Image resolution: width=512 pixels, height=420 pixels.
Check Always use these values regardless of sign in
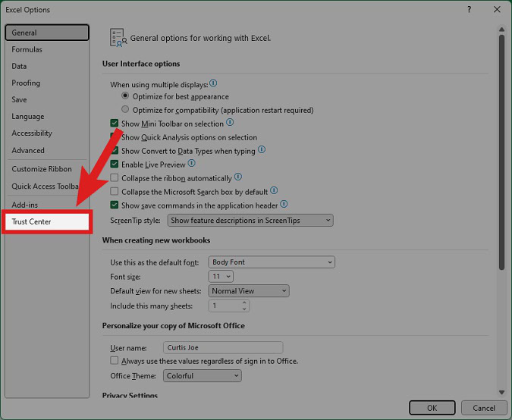(115, 360)
